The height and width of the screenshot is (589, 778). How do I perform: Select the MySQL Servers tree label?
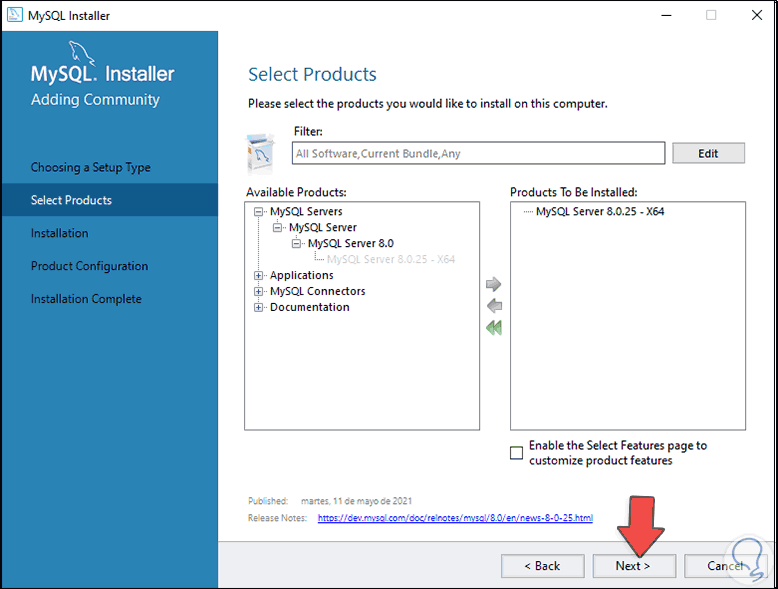pyautogui.click(x=306, y=211)
